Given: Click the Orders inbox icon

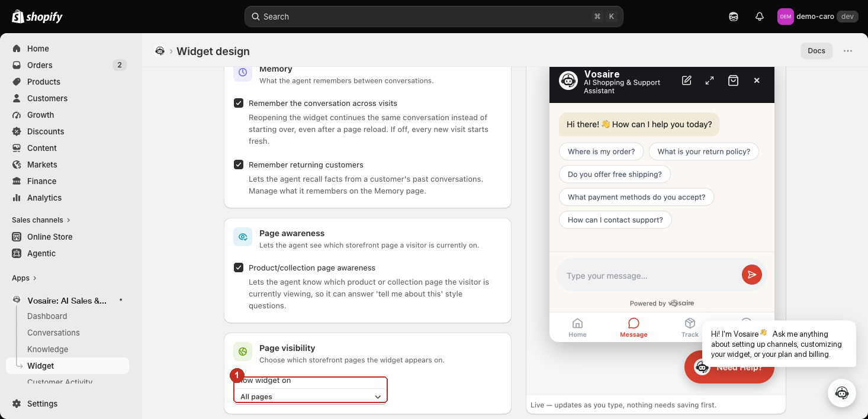Looking at the screenshot, I should [x=17, y=65].
